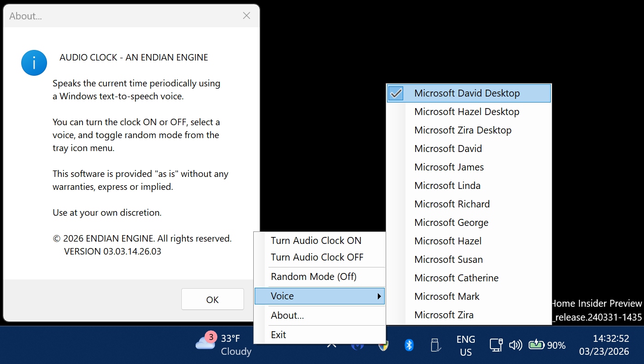The width and height of the screenshot is (644, 364).
Task: Set the voice to Microsoft Catherine
Action: click(469, 278)
